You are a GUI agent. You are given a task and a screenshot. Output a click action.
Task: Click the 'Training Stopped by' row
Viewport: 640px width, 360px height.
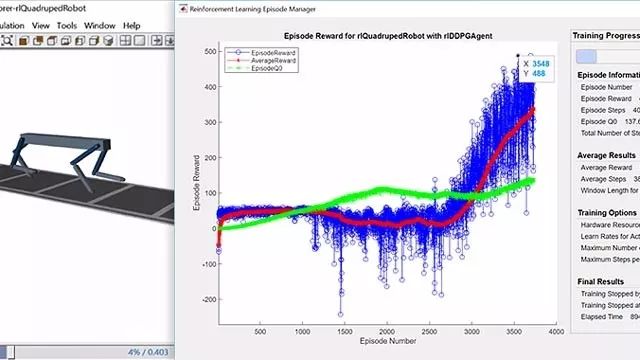[610, 294]
